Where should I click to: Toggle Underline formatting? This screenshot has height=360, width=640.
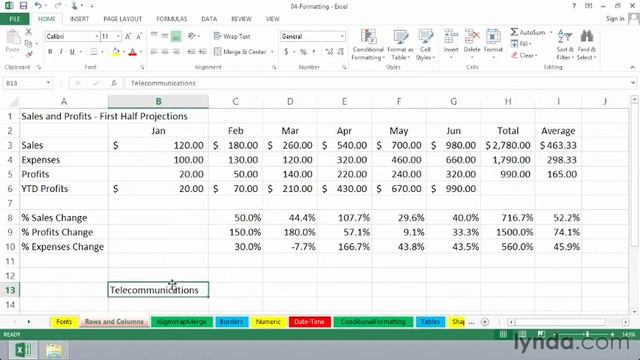72,51
